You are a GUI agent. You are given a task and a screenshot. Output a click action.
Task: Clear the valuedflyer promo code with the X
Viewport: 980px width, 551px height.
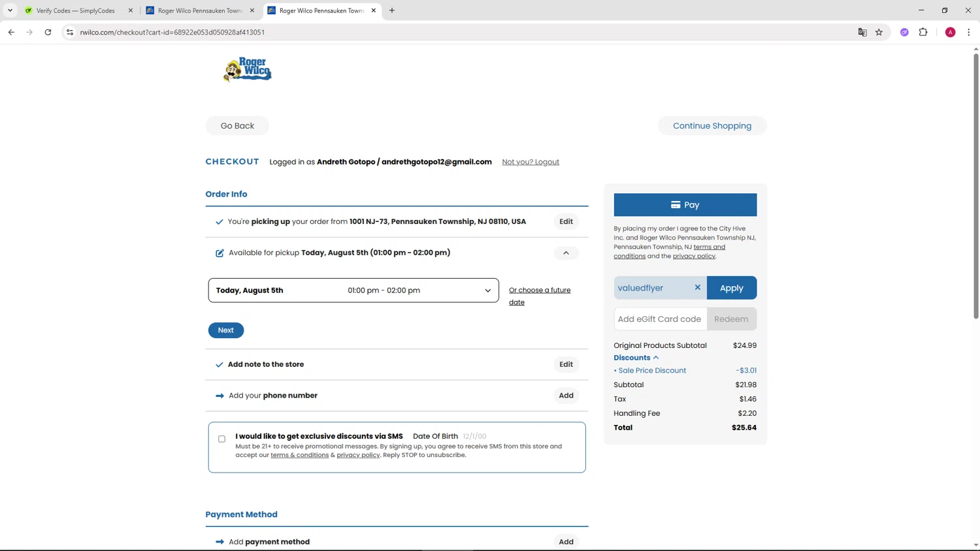[697, 287]
